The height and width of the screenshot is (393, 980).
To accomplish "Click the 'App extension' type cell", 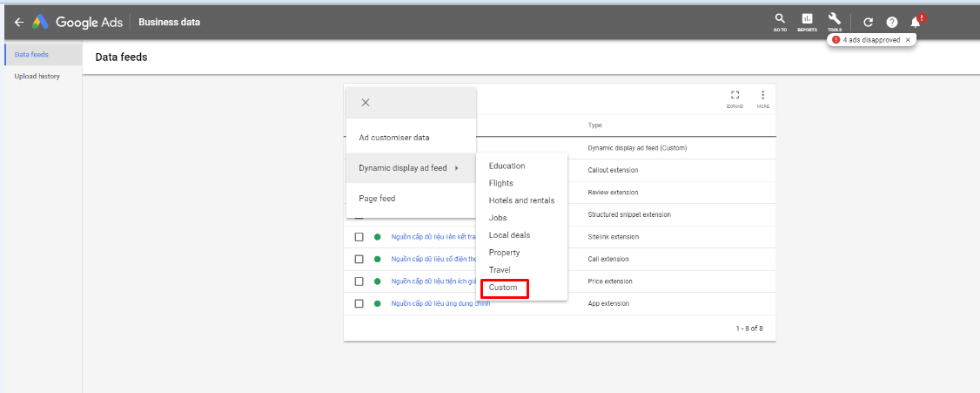I will (x=608, y=303).
